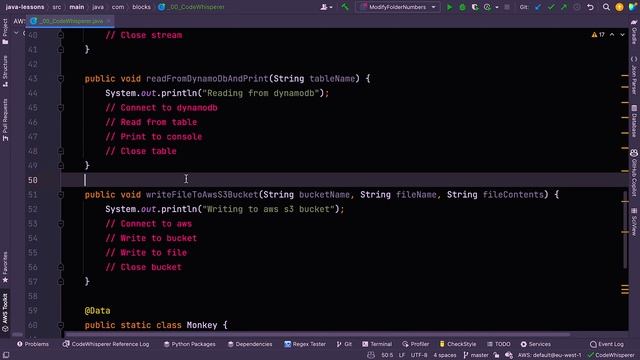Open the Git tool window tab
This screenshot has height=360, width=640.
(x=344, y=344)
